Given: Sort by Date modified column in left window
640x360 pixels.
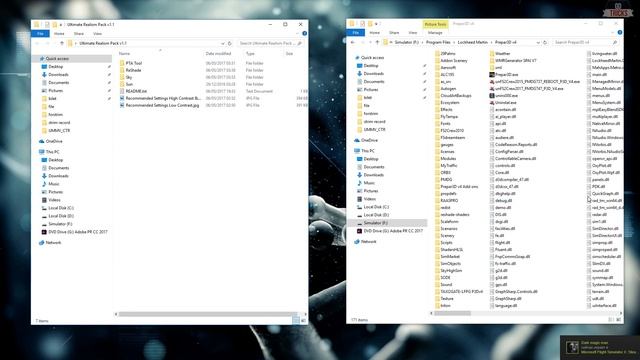Looking at the screenshot, I should pyautogui.click(x=218, y=53).
